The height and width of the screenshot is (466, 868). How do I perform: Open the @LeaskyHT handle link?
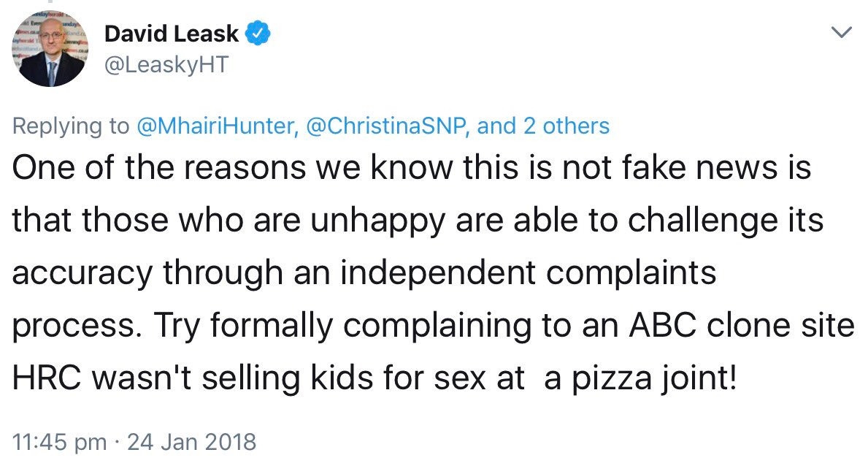(166, 65)
